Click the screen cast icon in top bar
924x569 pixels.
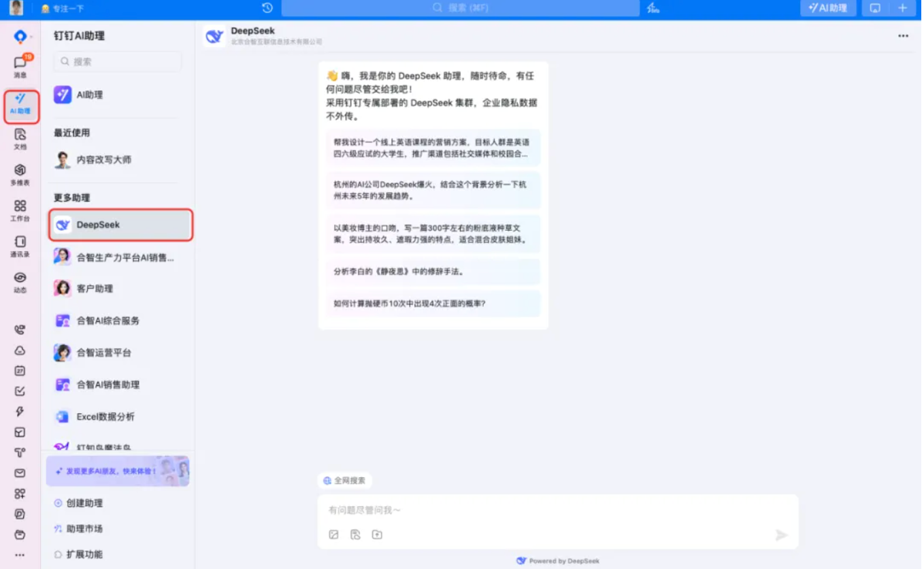[875, 8]
